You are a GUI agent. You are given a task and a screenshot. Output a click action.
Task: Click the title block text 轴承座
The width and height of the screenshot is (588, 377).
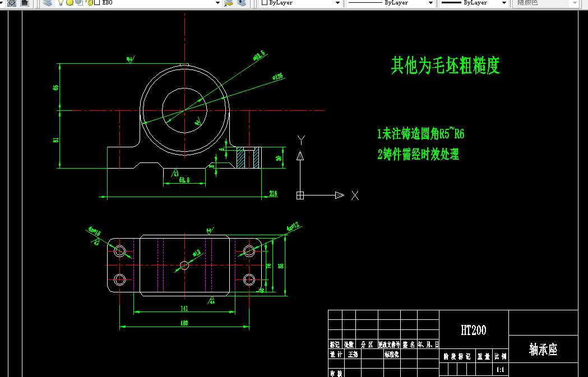click(x=543, y=347)
